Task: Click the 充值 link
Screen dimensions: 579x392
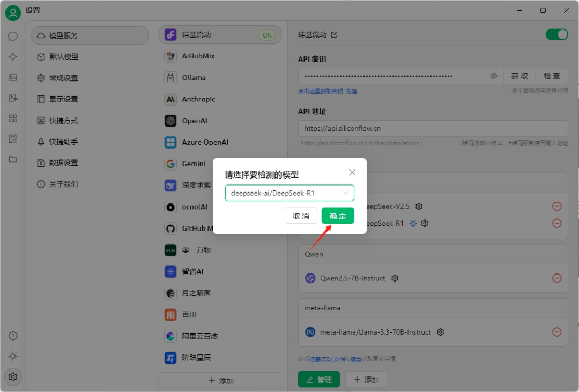Action: (x=351, y=91)
